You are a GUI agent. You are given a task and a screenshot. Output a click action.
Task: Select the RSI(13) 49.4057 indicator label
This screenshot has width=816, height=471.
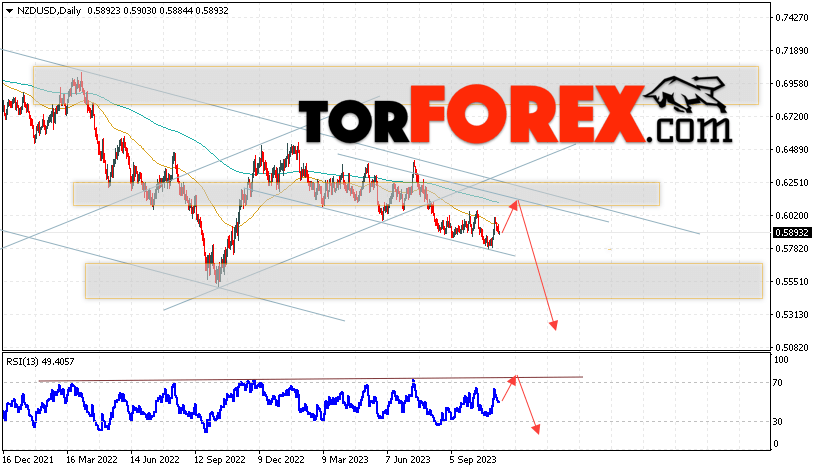(40, 361)
